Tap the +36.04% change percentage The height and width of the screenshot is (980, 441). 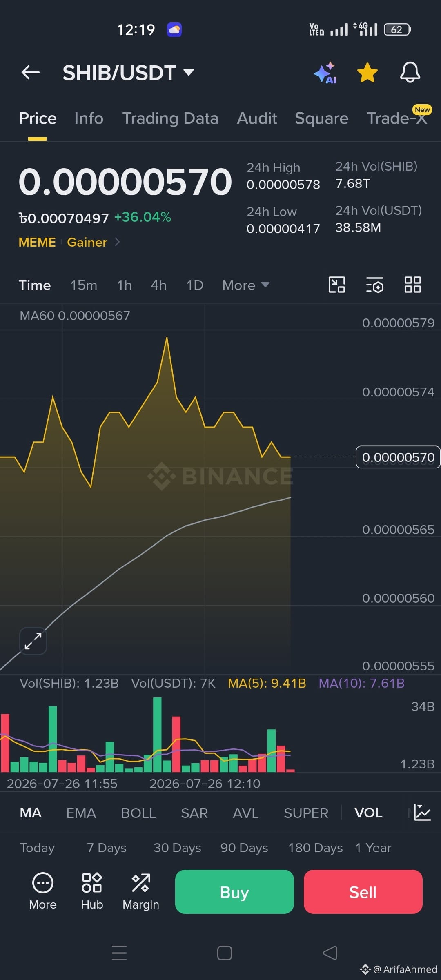pos(143,217)
